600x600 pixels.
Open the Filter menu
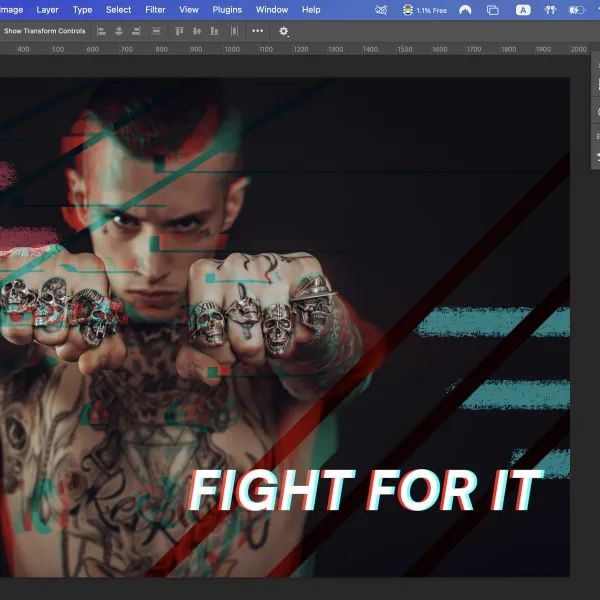coord(155,10)
